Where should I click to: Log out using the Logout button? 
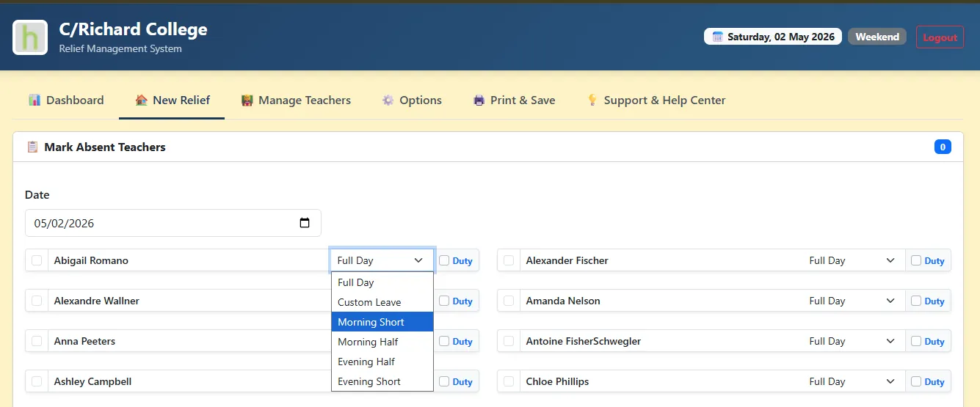(x=940, y=37)
